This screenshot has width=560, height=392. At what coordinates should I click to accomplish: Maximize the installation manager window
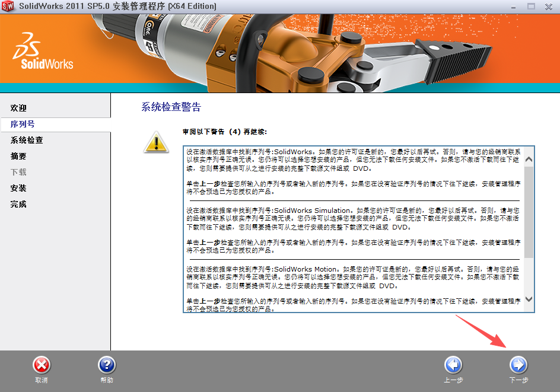click(531, 7)
